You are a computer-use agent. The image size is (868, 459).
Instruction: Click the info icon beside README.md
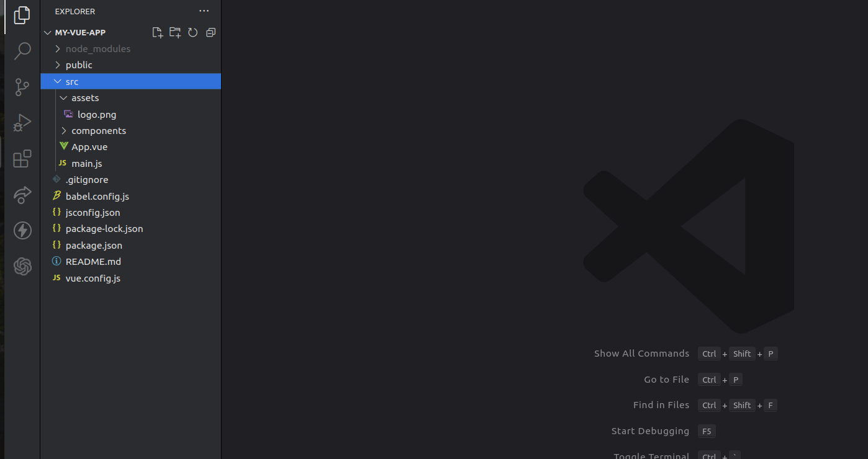pos(57,261)
